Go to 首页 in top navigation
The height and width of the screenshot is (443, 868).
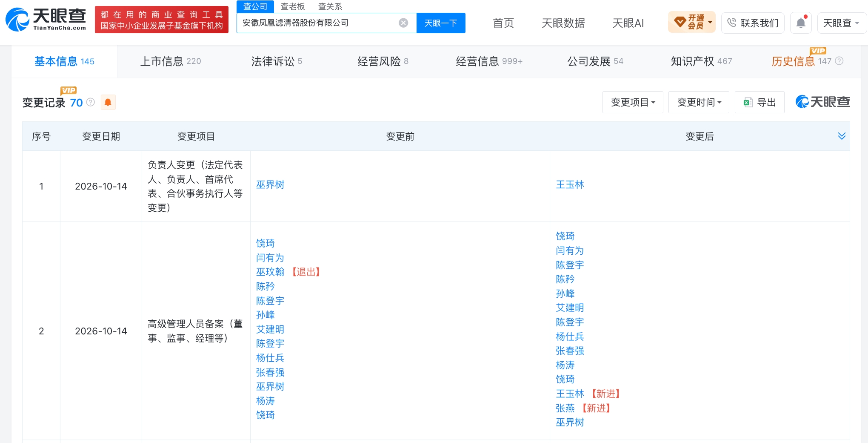[x=503, y=23]
